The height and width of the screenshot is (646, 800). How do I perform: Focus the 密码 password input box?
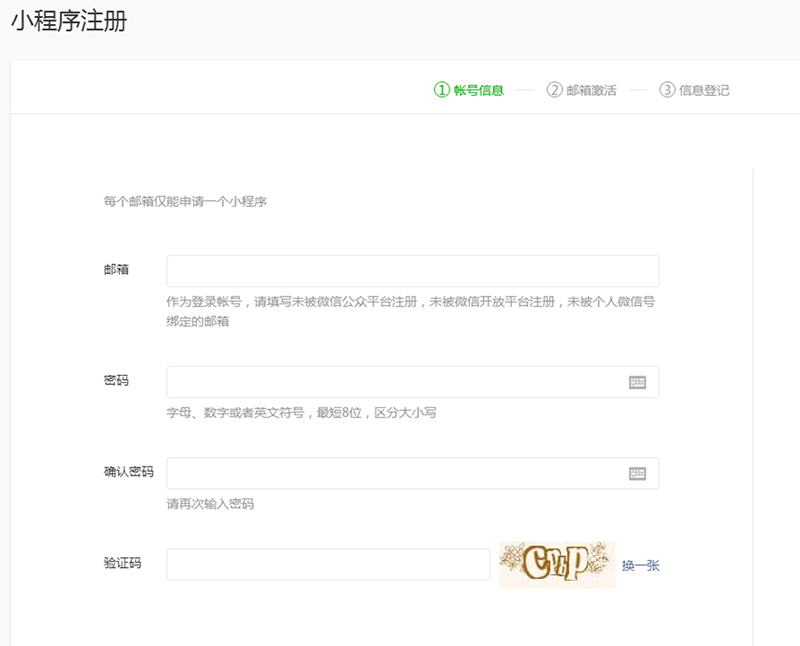(x=395, y=382)
